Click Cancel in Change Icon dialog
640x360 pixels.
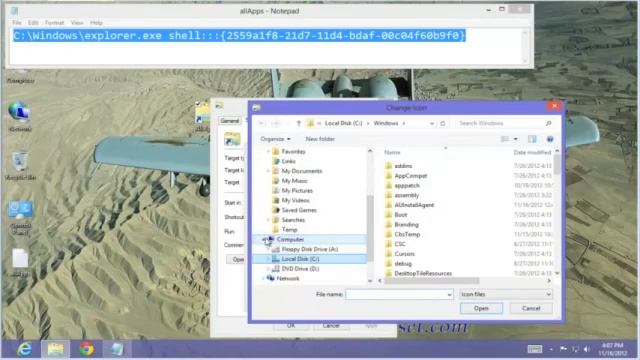531,308
